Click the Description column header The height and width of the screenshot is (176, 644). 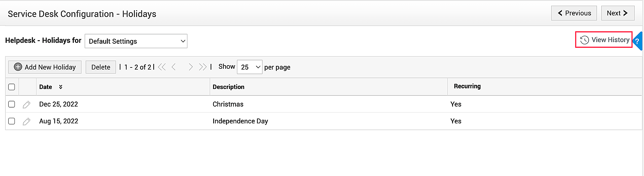point(228,87)
